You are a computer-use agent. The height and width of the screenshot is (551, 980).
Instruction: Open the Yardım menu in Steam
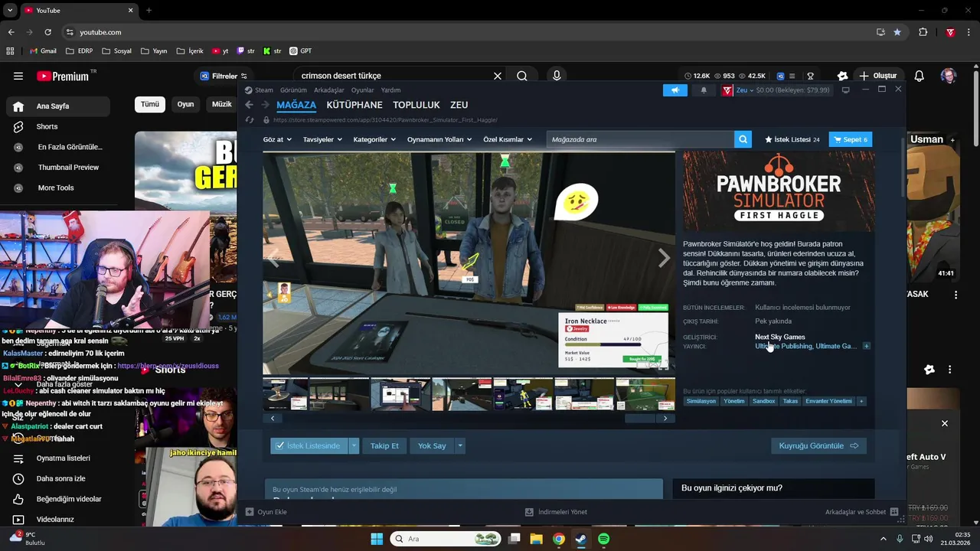click(x=391, y=90)
